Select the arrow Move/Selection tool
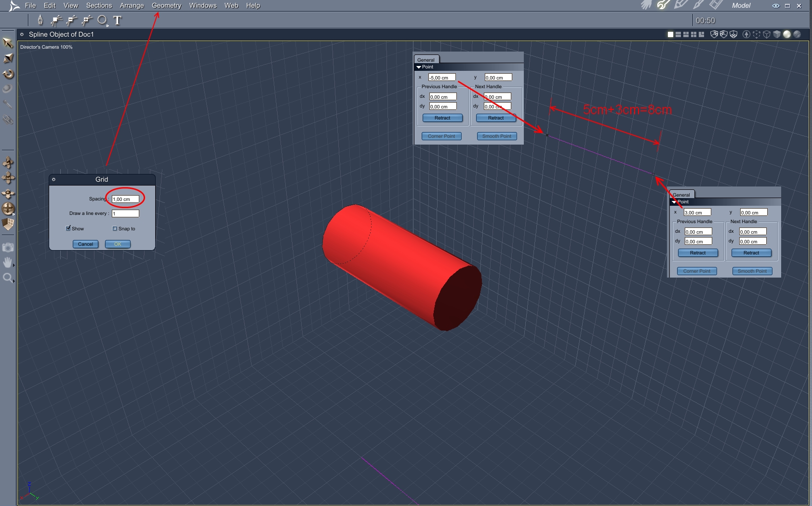Image resolution: width=812 pixels, height=506 pixels. coord(8,43)
